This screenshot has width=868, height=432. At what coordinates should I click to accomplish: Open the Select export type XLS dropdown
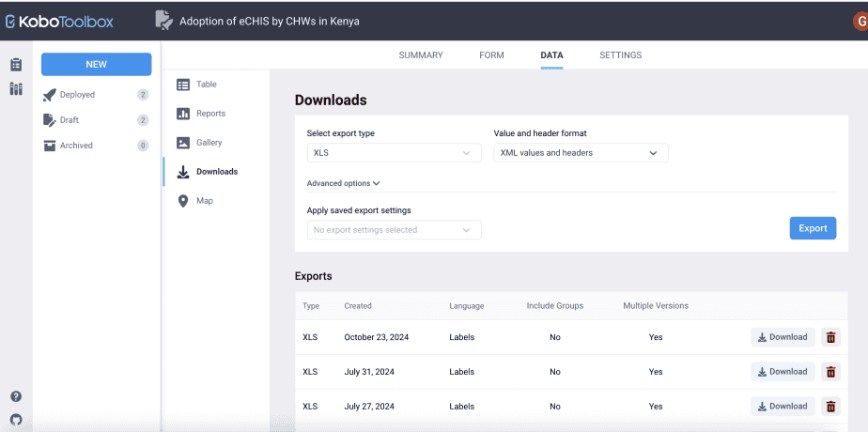(x=394, y=153)
